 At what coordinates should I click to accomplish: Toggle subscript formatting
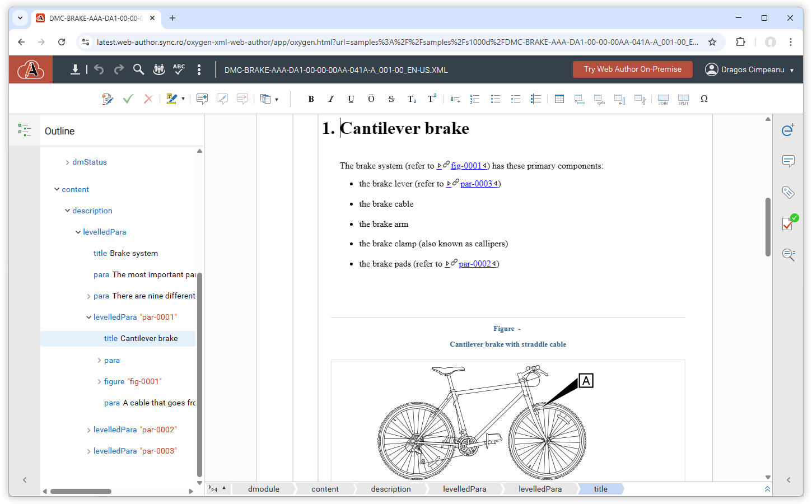point(412,99)
